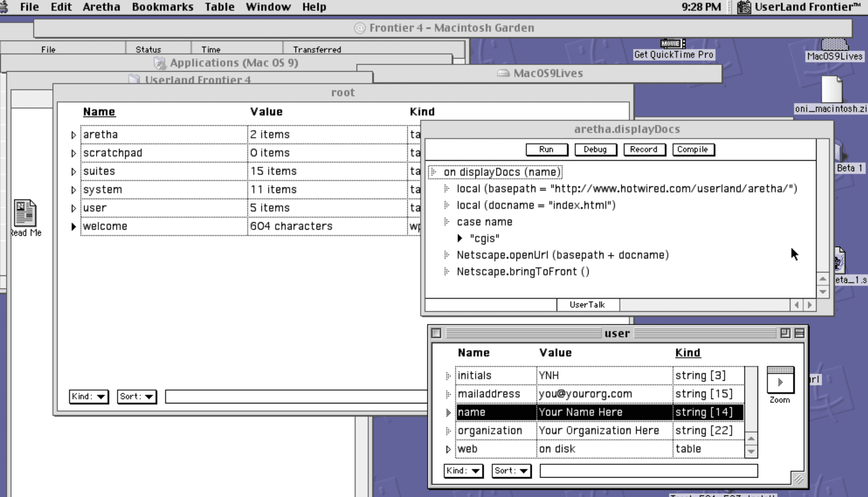Screen dimensions: 868x497
Task: Click the user window close box
Action: pyautogui.click(x=437, y=333)
